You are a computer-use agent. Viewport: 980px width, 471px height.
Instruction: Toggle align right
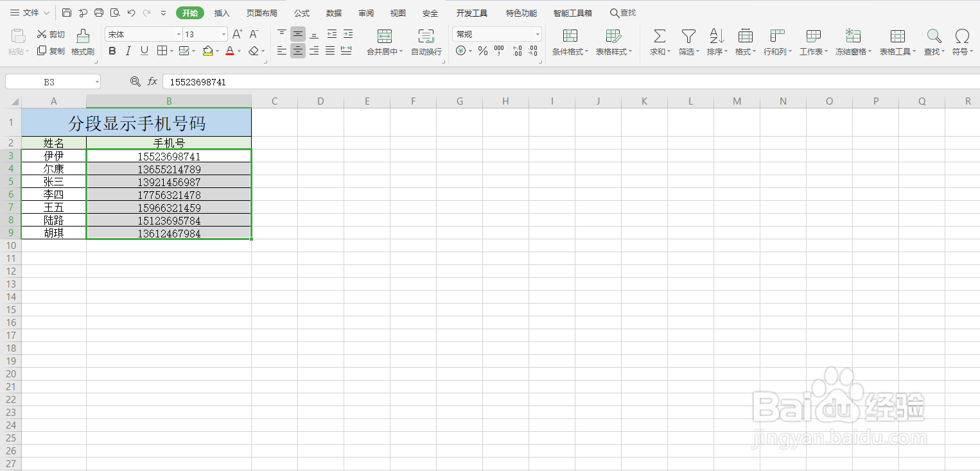(314, 51)
